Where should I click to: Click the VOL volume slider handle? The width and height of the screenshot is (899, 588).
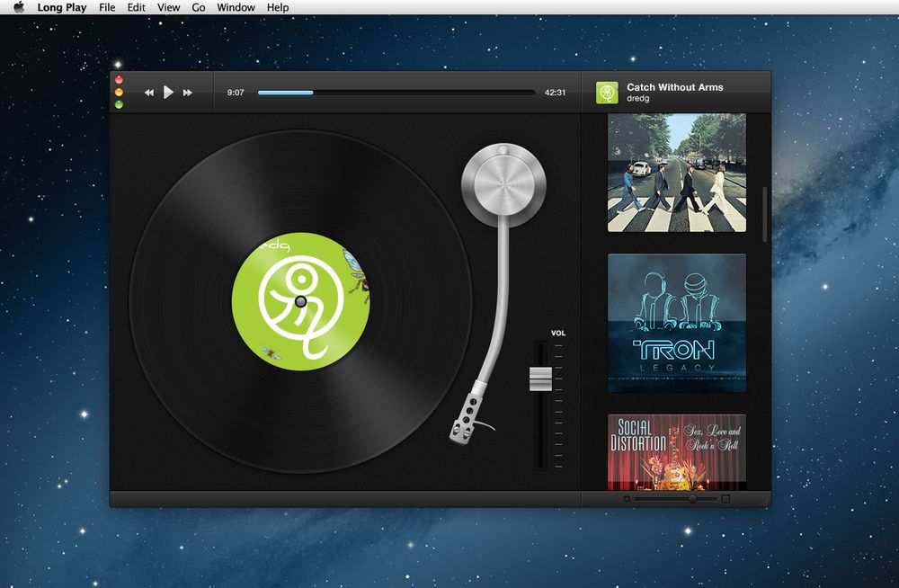[539, 379]
